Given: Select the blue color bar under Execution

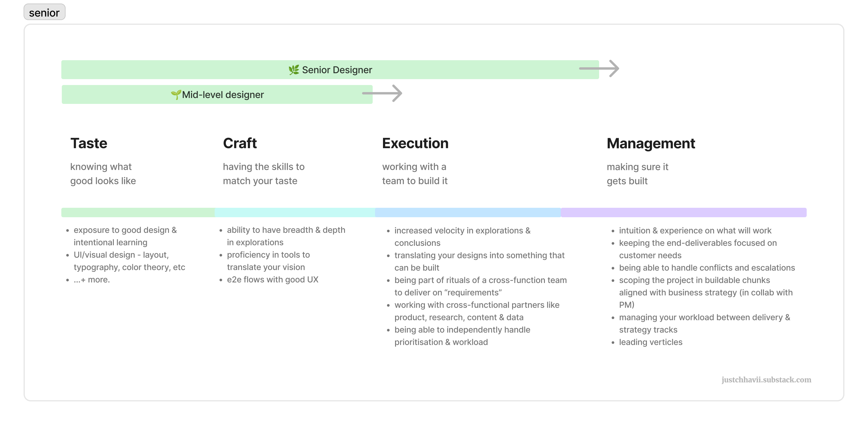Looking at the screenshot, I should pyautogui.click(x=468, y=212).
